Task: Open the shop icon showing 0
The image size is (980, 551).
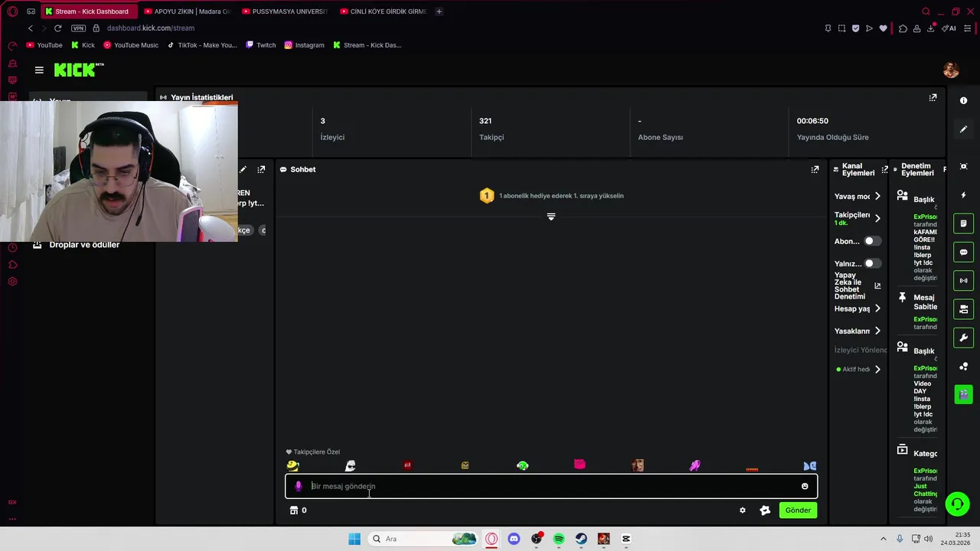Action: click(x=298, y=510)
